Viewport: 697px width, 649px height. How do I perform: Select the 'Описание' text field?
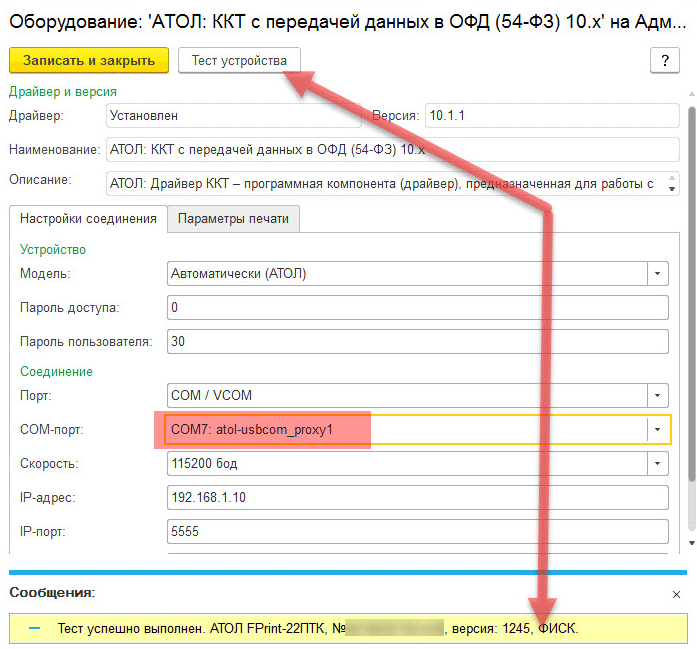coord(393,184)
